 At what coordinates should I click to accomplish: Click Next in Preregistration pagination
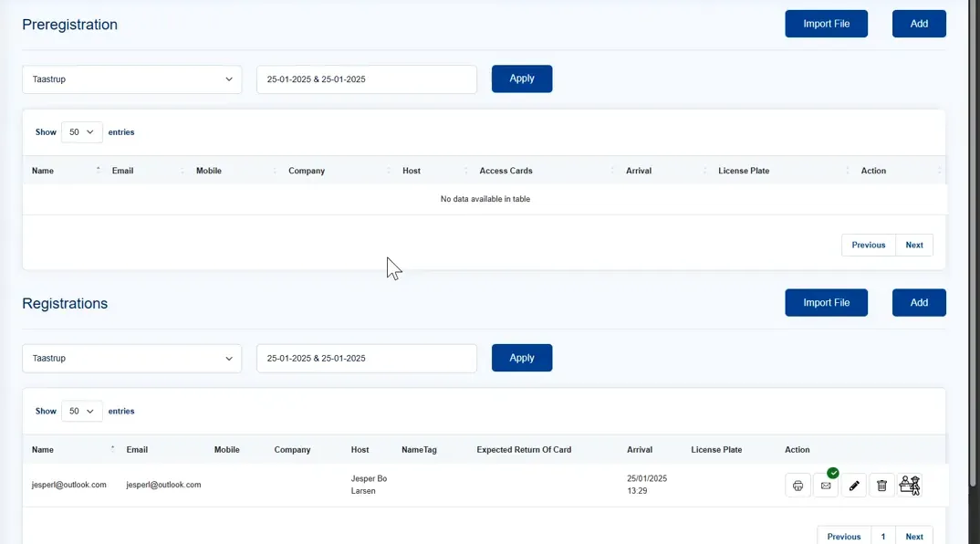click(914, 246)
